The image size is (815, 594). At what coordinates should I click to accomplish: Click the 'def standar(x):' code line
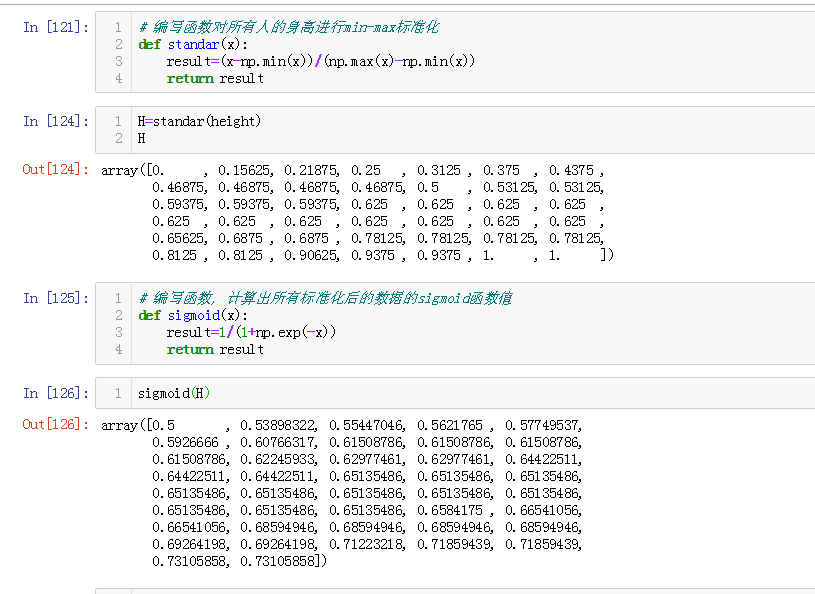197,44
